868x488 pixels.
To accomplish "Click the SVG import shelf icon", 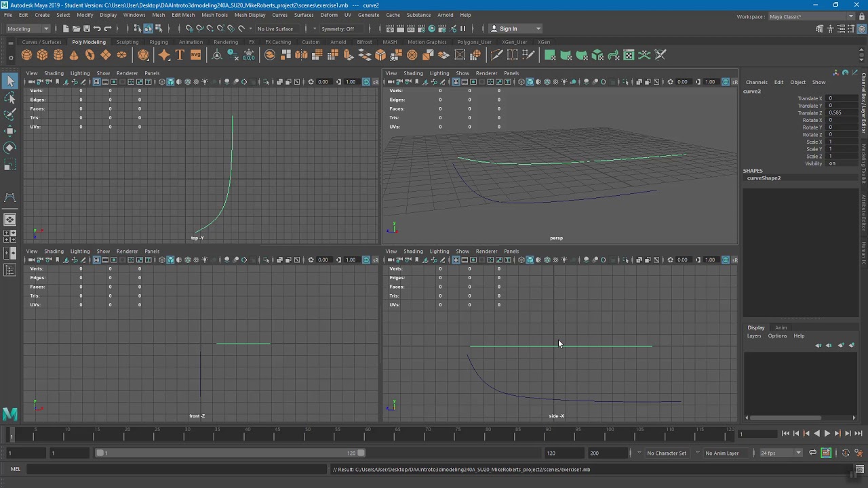I will (x=195, y=55).
